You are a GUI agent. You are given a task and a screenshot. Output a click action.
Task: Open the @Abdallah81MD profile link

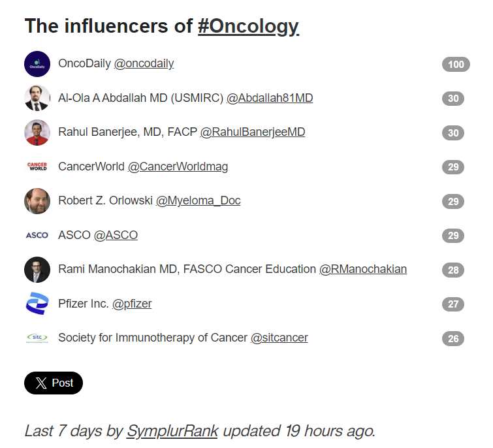tap(270, 98)
